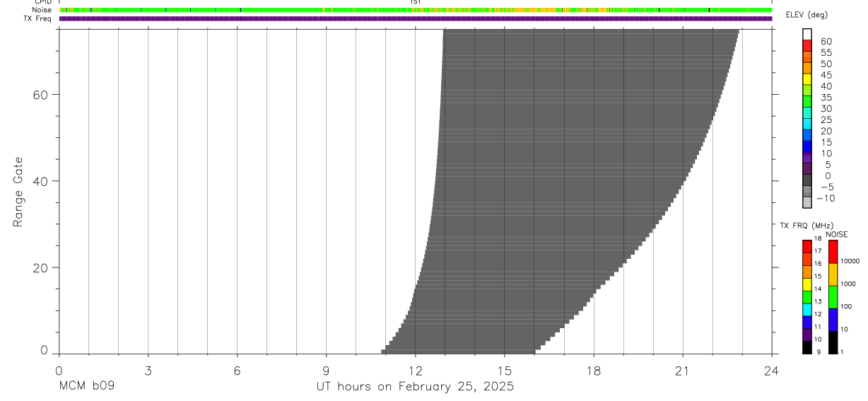This screenshot has height=401, width=868.
Task: Click the NOISE legend label '10000'
Action: click(849, 261)
